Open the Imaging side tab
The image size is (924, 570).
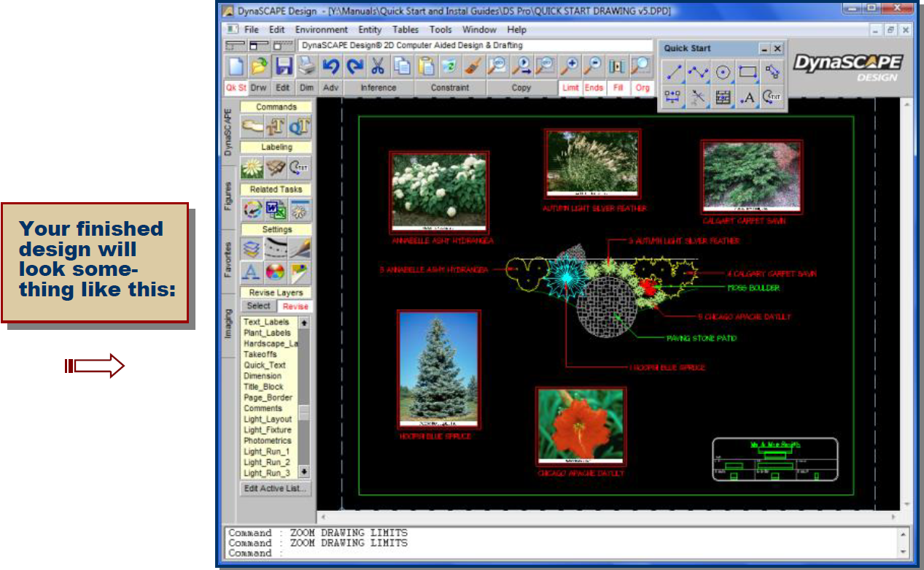tap(229, 325)
